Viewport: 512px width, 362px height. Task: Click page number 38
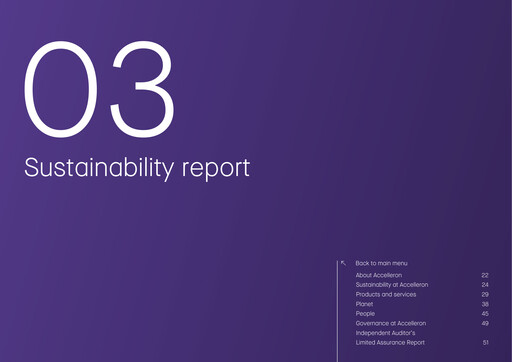click(485, 304)
